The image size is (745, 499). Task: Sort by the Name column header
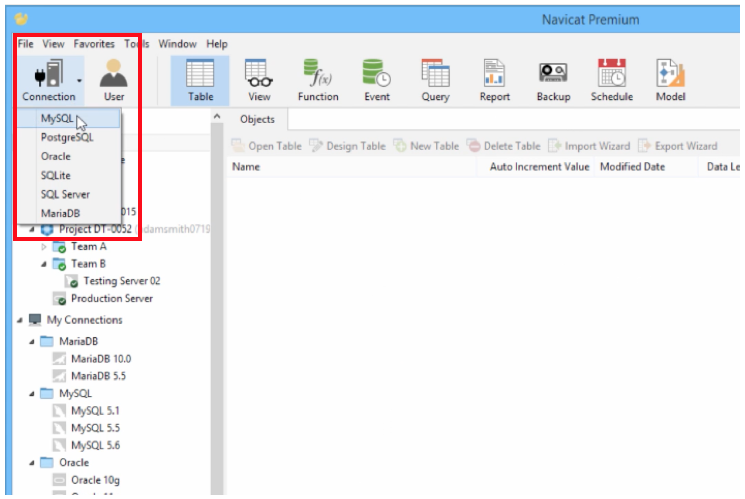coord(352,167)
